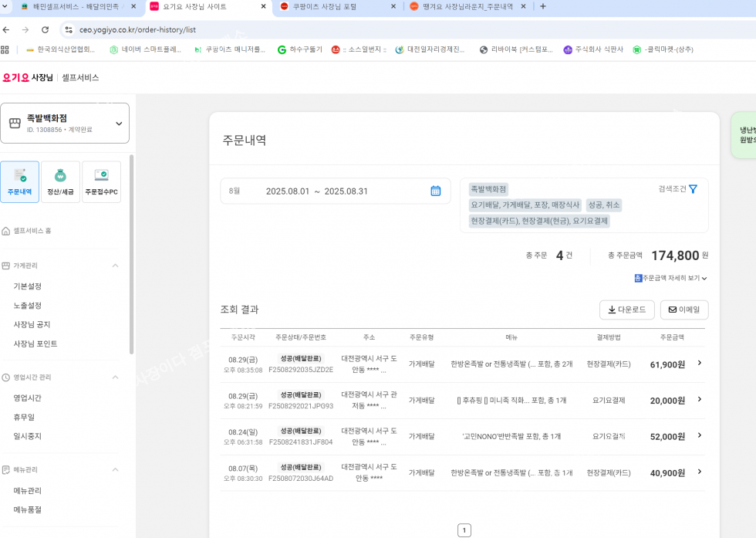Click the calendar icon in date range field
This screenshot has width=756, height=538.
pyautogui.click(x=435, y=191)
